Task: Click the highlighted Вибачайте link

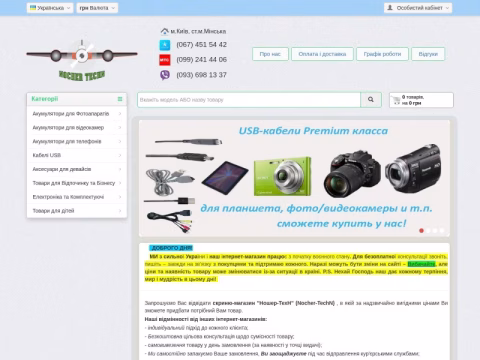Action: [421, 264]
